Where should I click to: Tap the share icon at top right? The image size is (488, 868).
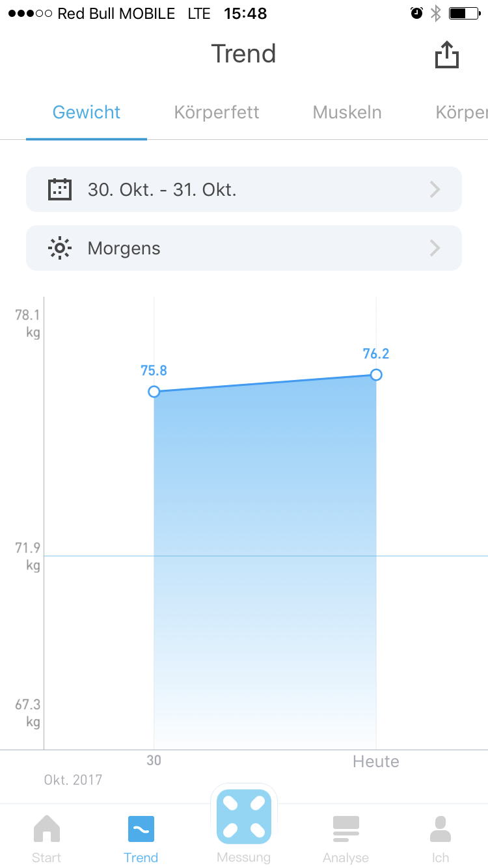pyautogui.click(x=447, y=55)
